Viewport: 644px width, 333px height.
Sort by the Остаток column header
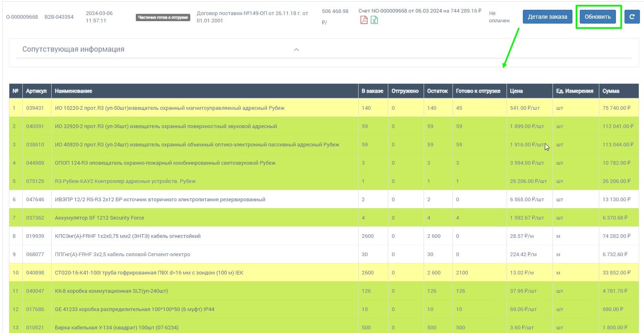437,91
